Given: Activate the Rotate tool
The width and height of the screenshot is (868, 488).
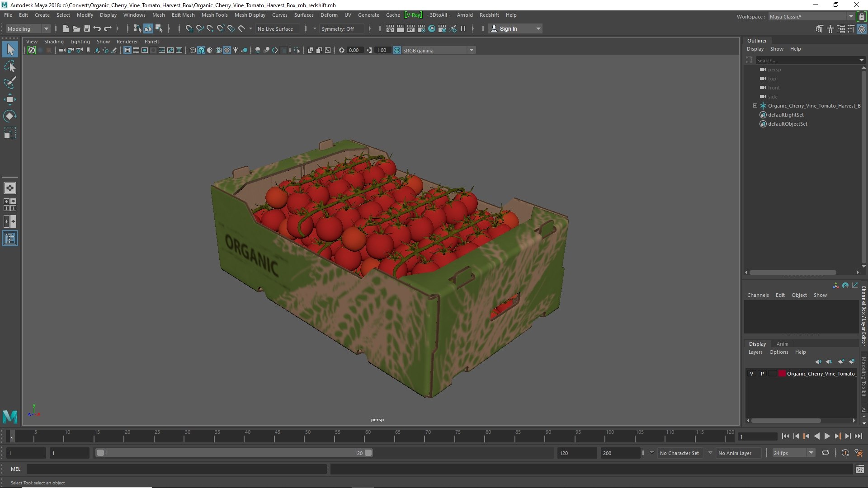Looking at the screenshot, I should point(10,116).
